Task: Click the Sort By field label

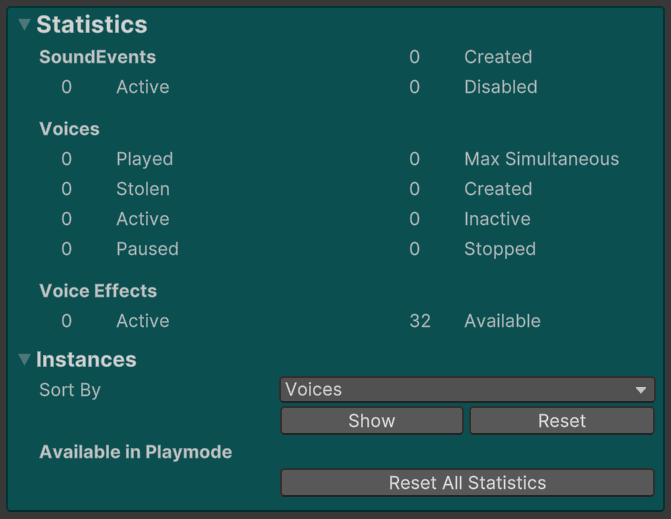Action: tap(70, 390)
